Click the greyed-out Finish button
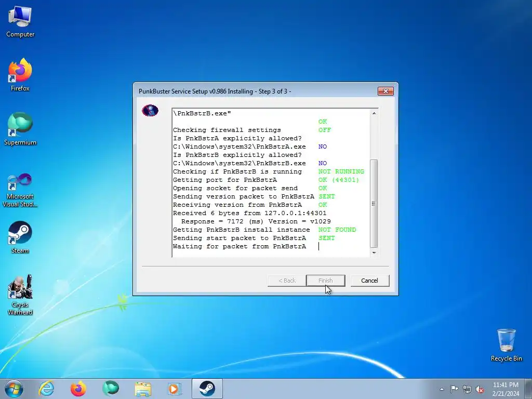This screenshot has height=399, width=532. point(325,281)
